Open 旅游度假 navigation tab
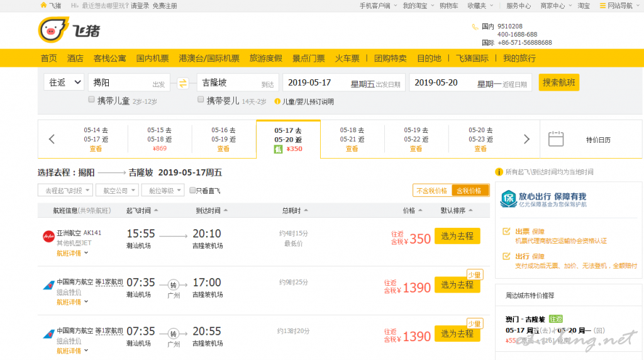The image size is (644, 360). click(x=266, y=59)
